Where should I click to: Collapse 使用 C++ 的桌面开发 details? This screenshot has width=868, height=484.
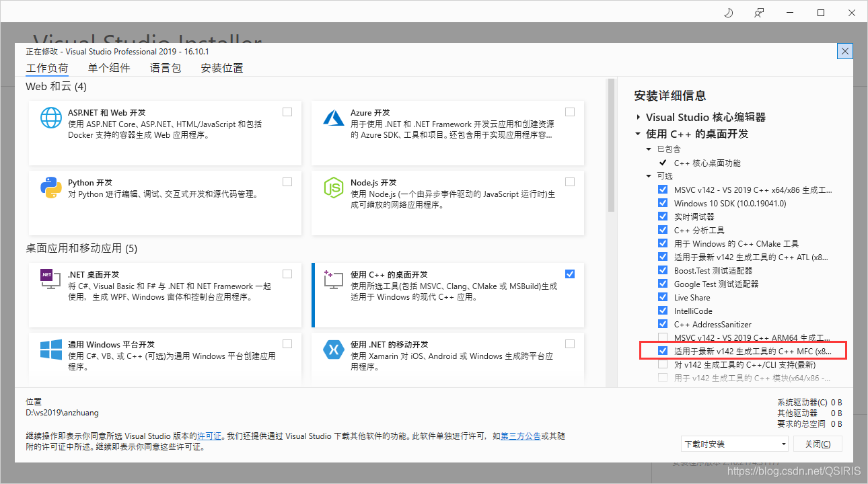tap(638, 134)
